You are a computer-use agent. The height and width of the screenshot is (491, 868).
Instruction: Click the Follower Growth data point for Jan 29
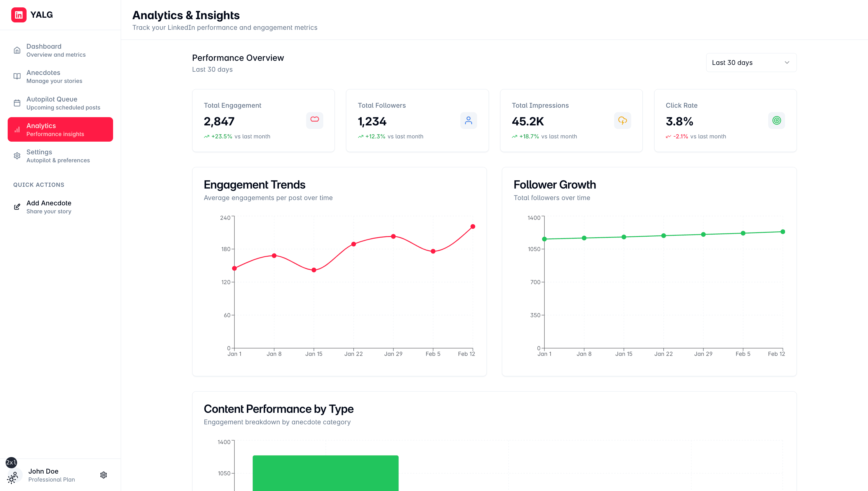pyautogui.click(x=703, y=234)
